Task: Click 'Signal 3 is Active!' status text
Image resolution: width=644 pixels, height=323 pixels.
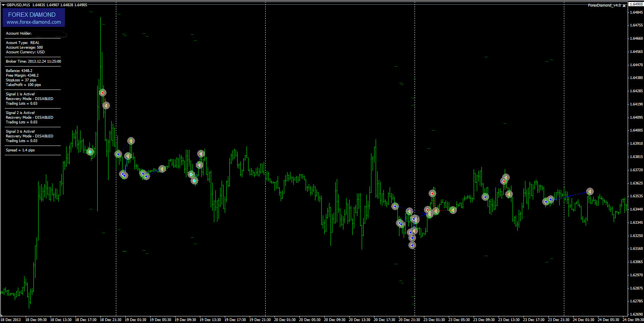Action: (20, 132)
